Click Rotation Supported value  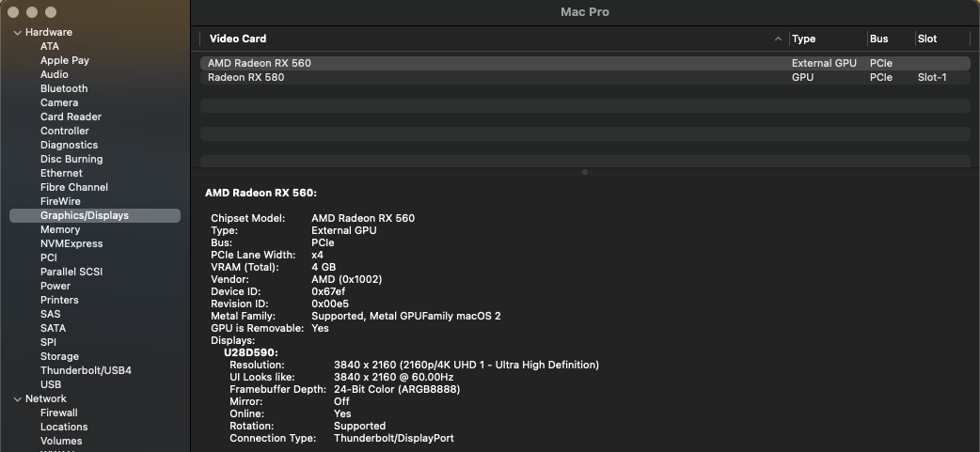(x=359, y=426)
